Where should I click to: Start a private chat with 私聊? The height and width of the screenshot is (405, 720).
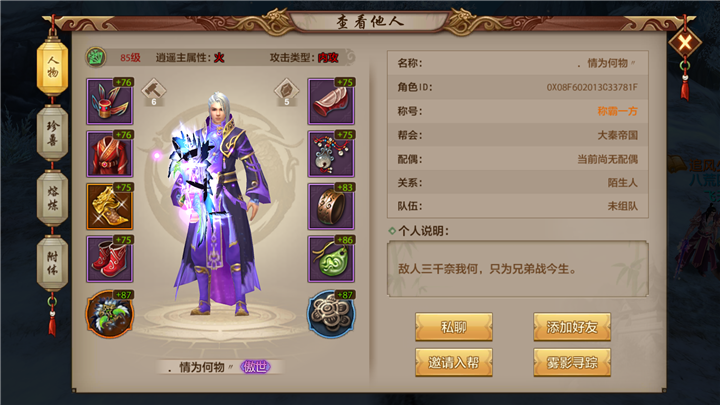click(454, 327)
